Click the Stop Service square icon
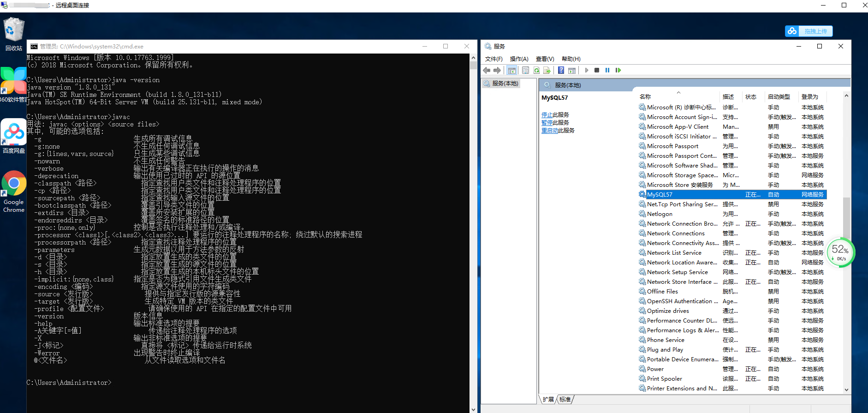The height and width of the screenshot is (413, 868). coord(597,70)
